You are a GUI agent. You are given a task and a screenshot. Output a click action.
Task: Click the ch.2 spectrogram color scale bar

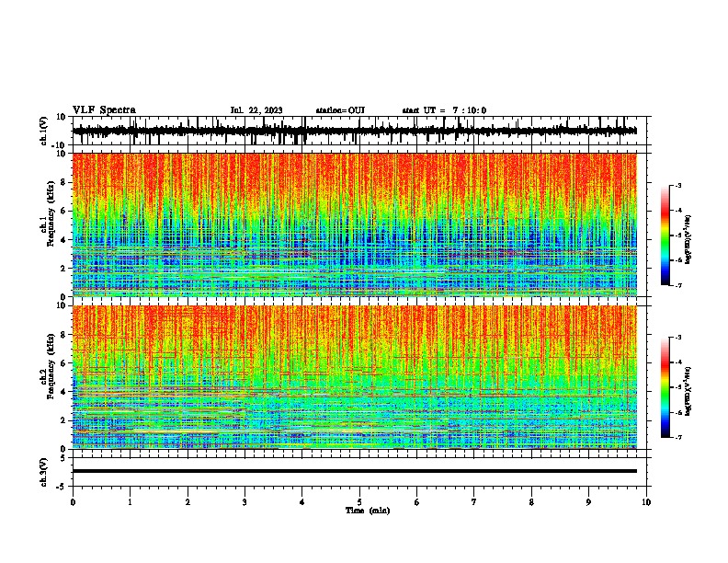pyautogui.click(x=665, y=387)
